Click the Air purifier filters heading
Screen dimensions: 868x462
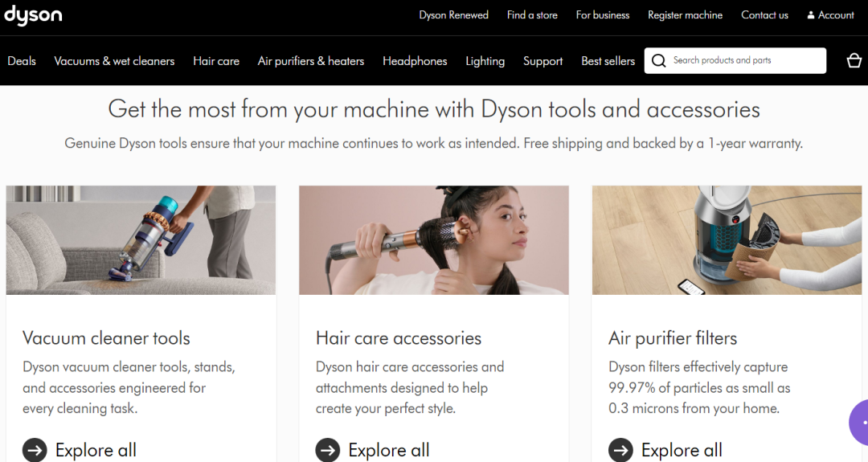673,337
